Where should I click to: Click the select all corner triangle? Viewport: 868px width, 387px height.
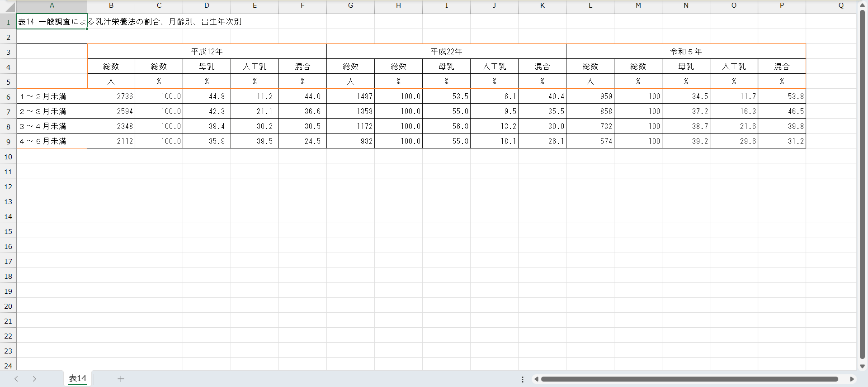(9, 7)
